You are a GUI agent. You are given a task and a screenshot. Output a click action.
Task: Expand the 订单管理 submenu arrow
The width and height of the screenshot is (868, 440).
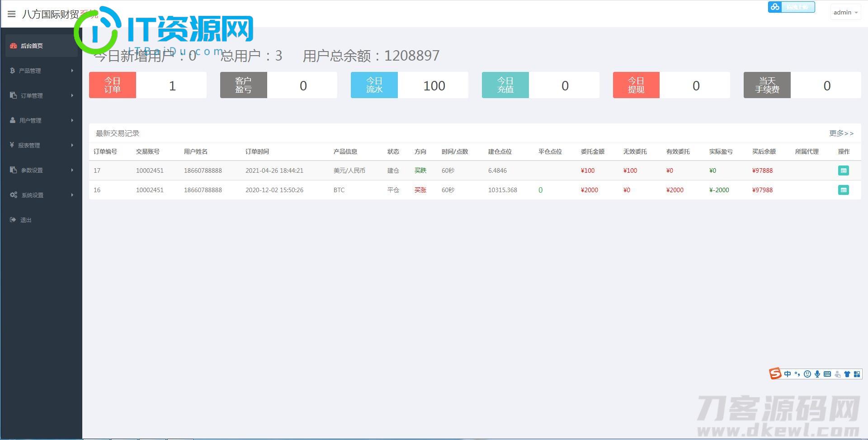[72, 95]
